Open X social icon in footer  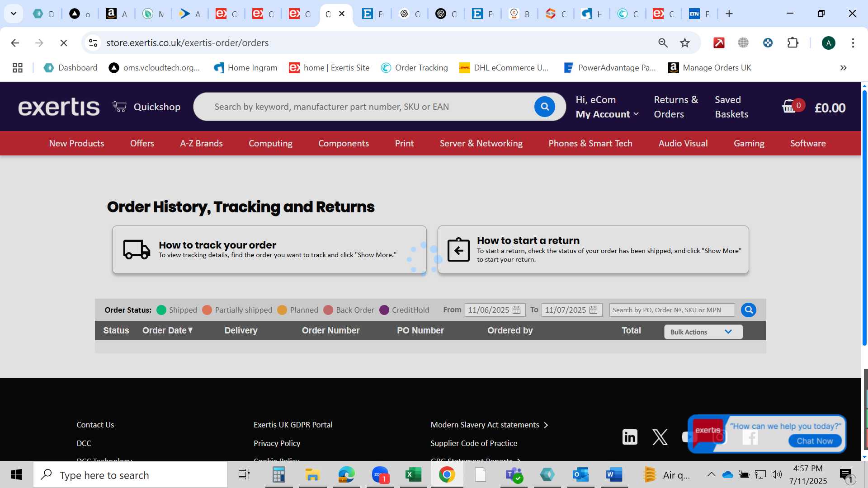tap(660, 437)
